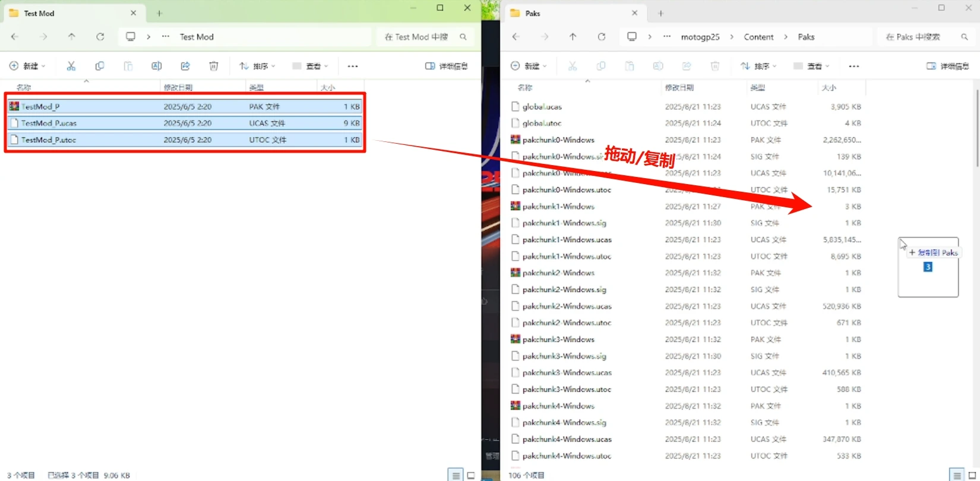Open the 新建 dropdown in Test Mod window
The height and width of the screenshot is (481, 980).
point(27,66)
